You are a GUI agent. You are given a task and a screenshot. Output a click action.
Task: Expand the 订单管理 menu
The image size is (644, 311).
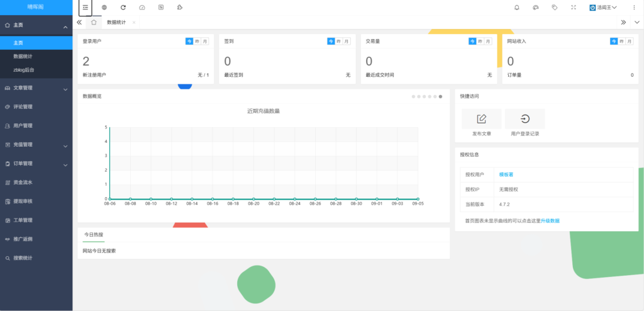pyautogui.click(x=36, y=163)
